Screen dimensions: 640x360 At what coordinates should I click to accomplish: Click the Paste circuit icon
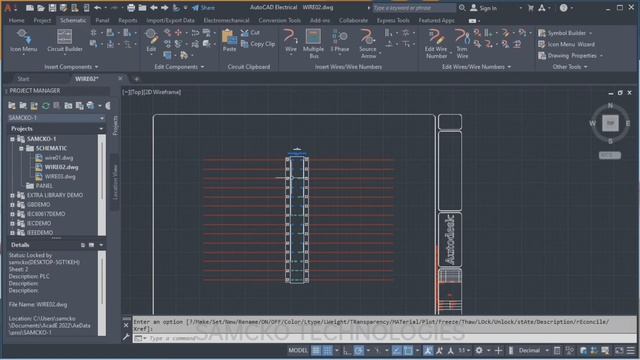tap(229, 41)
